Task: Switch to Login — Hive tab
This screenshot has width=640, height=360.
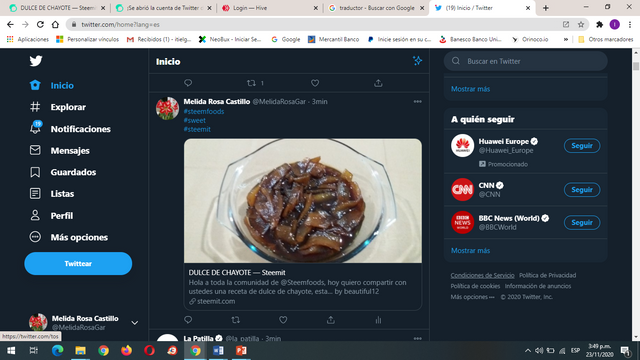Action: coord(269,8)
